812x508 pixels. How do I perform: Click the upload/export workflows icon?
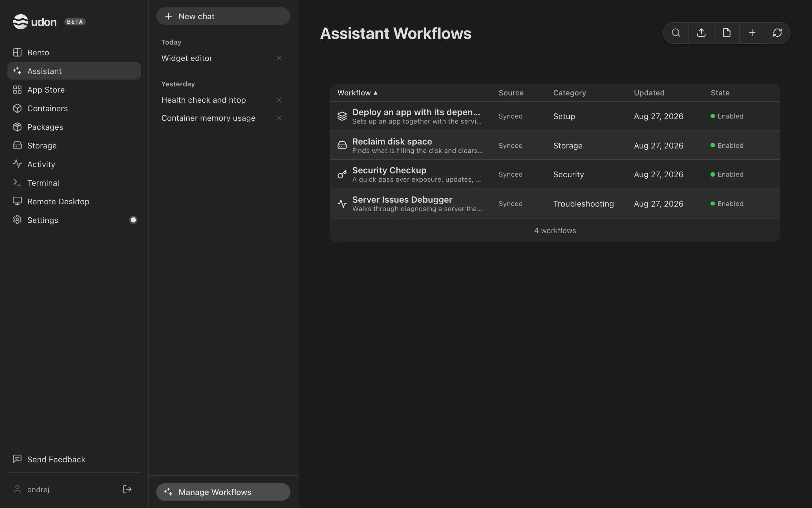701,33
